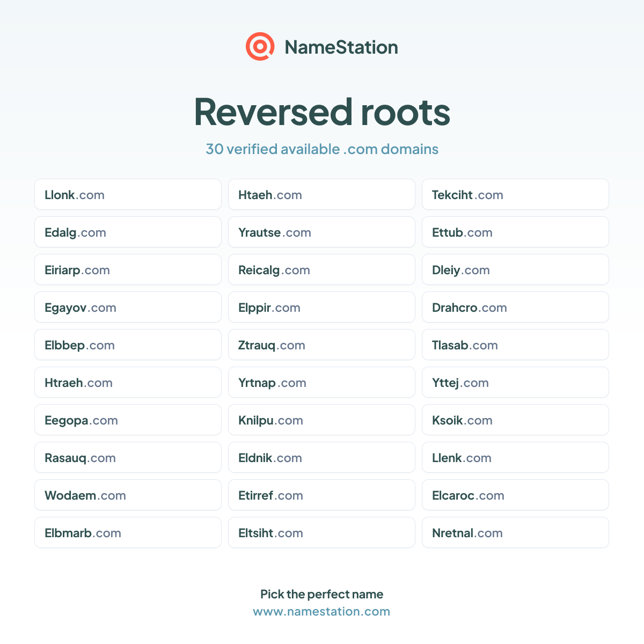Click the Rasauq.com domain entry
The width and height of the screenshot is (644, 644).
128,457
